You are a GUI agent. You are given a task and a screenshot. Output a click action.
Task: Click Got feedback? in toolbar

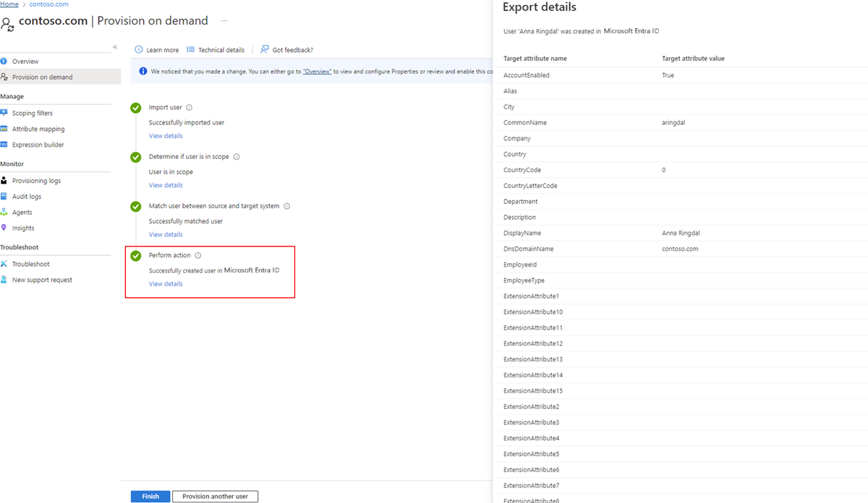click(287, 50)
